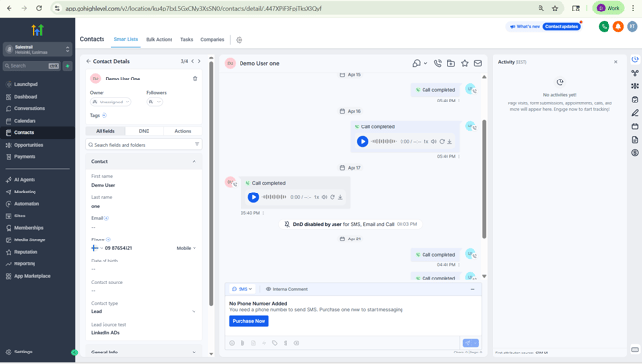Expand the General Info section
The width and height of the screenshot is (642, 364).
coord(195,353)
